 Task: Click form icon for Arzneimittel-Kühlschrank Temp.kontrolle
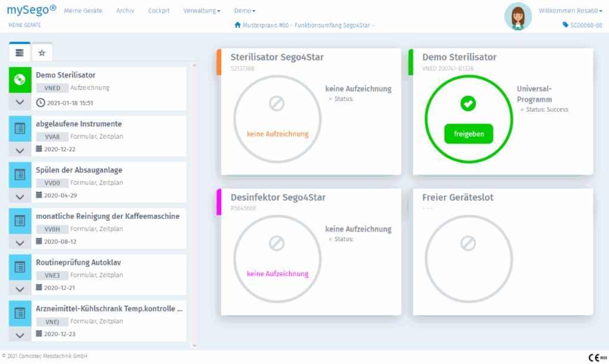(x=20, y=313)
